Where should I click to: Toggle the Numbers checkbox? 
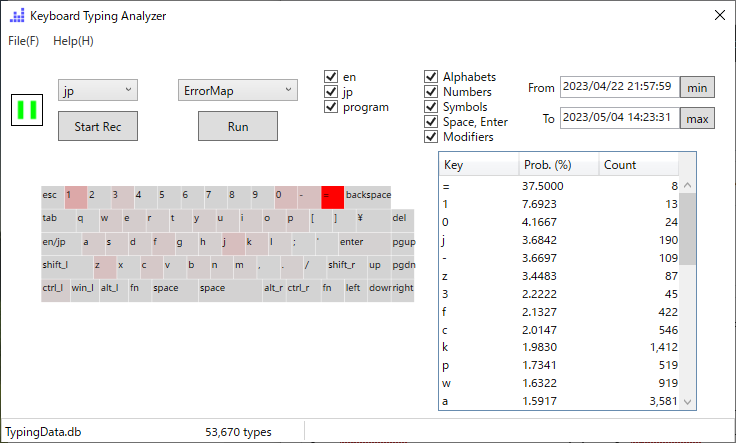click(431, 92)
